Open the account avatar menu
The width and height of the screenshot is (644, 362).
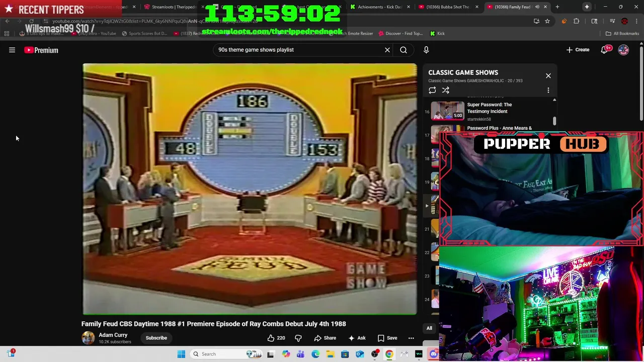623,50
